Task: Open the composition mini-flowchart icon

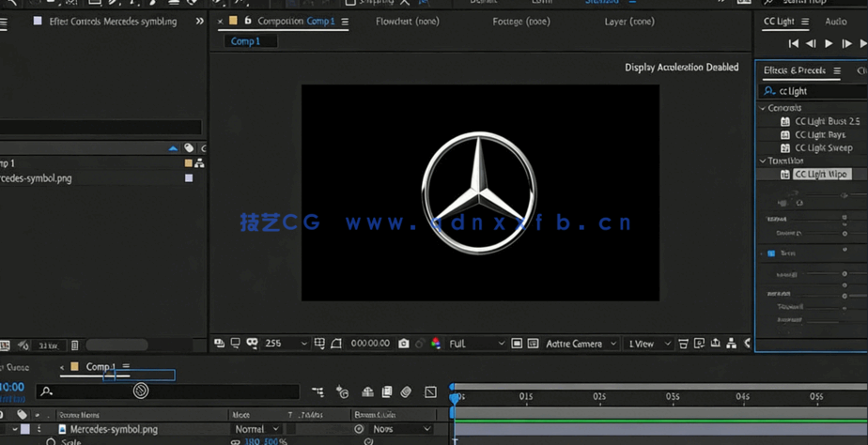Action: tap(318, 392)
